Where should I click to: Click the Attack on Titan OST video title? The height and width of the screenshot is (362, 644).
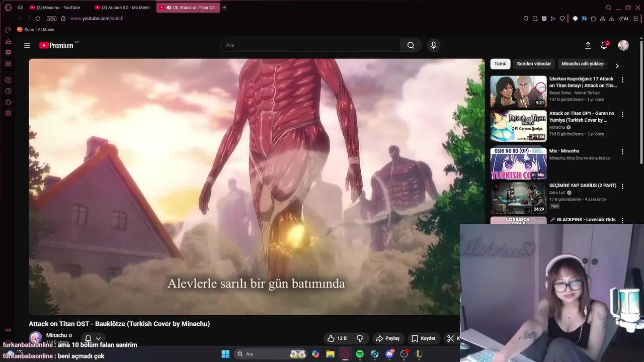119,324
